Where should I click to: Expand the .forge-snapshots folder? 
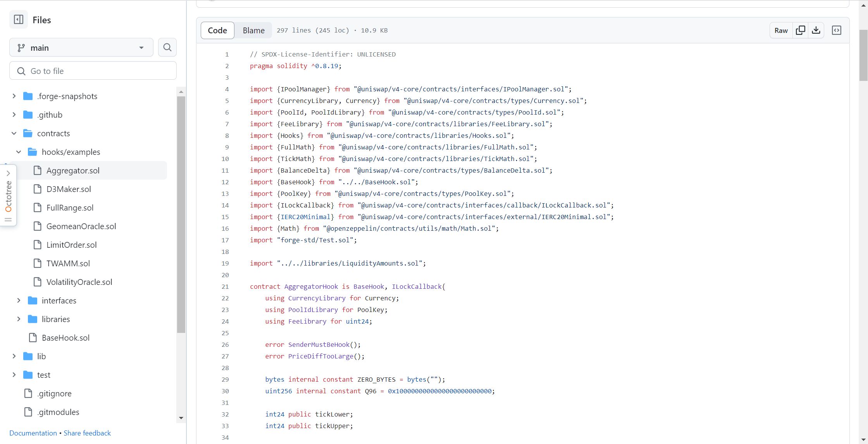point(12,96)
